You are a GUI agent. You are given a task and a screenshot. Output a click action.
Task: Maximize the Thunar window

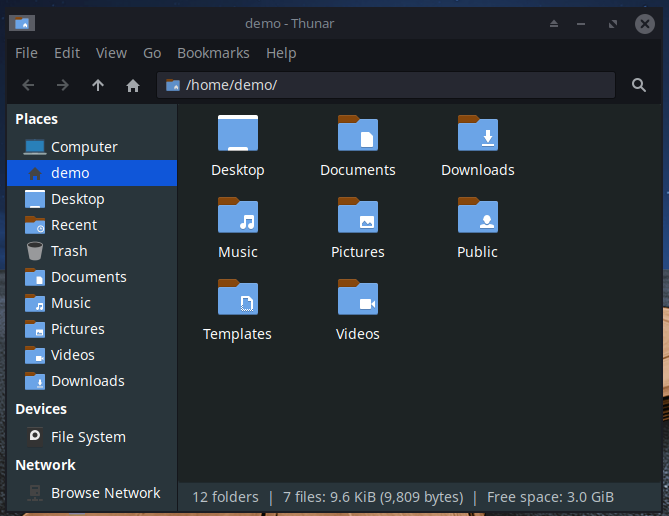tap(613, 23)
